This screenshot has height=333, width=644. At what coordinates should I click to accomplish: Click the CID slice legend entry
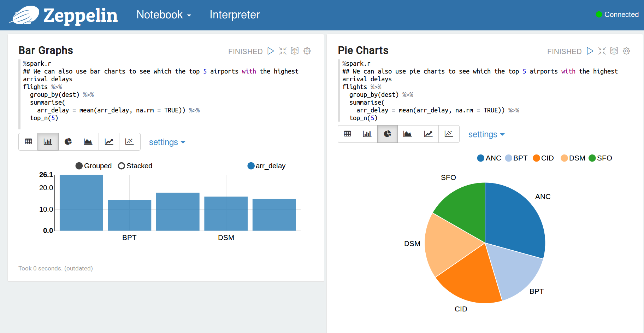[543, 158]
